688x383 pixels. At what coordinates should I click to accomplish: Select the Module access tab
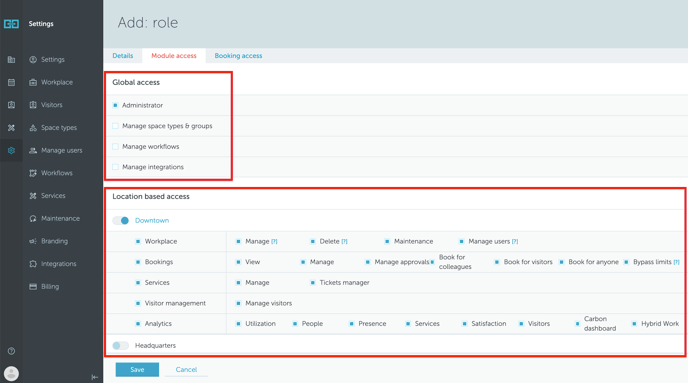point(174,56)
